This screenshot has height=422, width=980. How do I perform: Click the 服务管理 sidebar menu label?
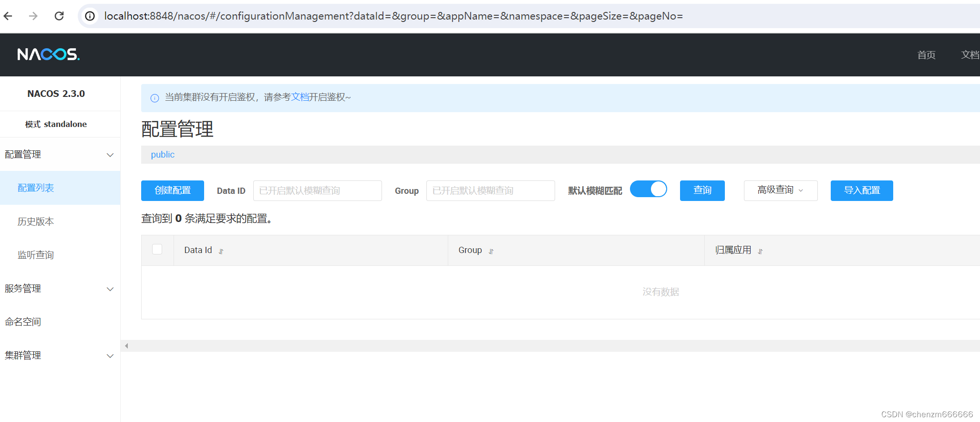coord(23,289)
